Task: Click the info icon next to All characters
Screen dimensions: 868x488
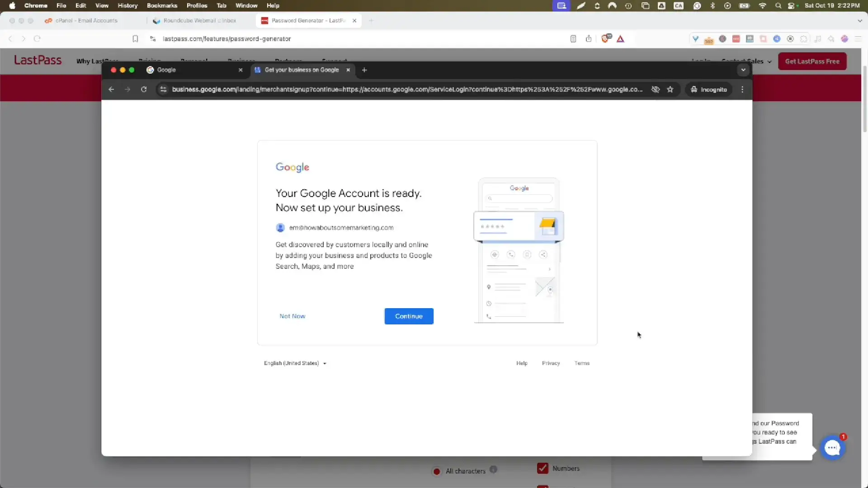Action: coord(493,469)
